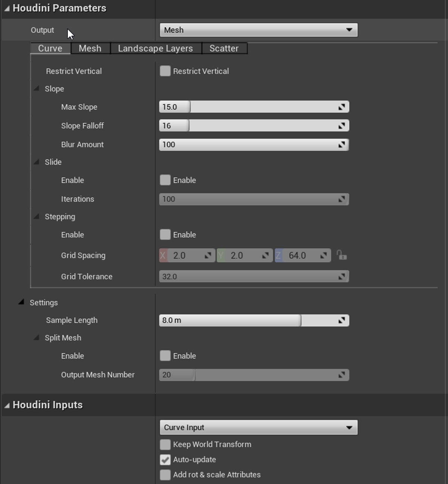Collapse the Split Mesh section
Image resolution: width=448 pixels, height=484 pixels.
pyautogui.click(x=37, y=337)
